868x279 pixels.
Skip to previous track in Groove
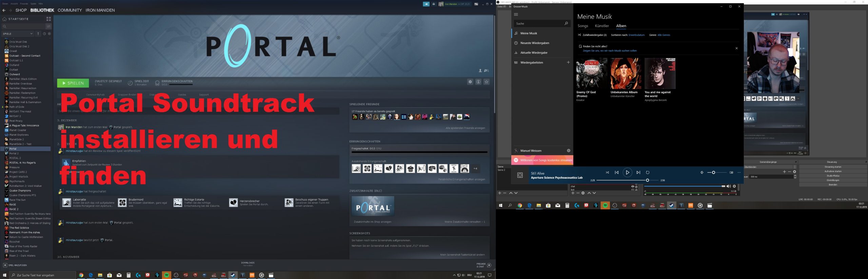pos(617,173)
